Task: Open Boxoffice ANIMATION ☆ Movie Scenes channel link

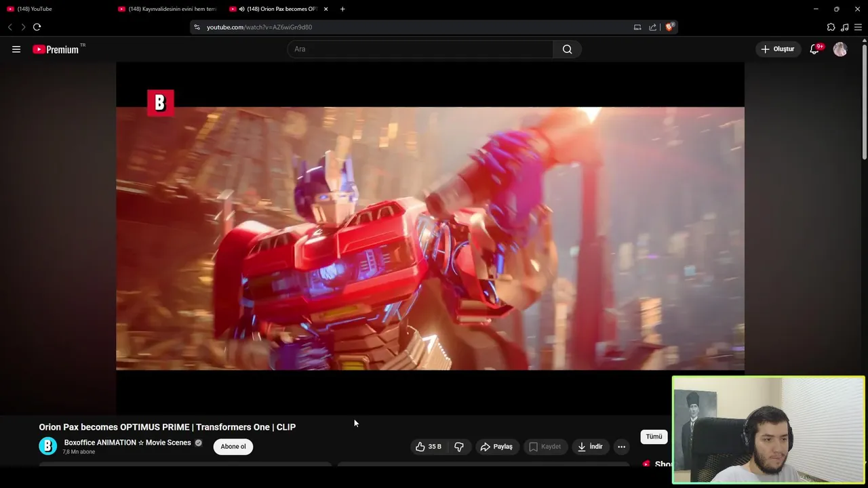Action: click(127, 443)
